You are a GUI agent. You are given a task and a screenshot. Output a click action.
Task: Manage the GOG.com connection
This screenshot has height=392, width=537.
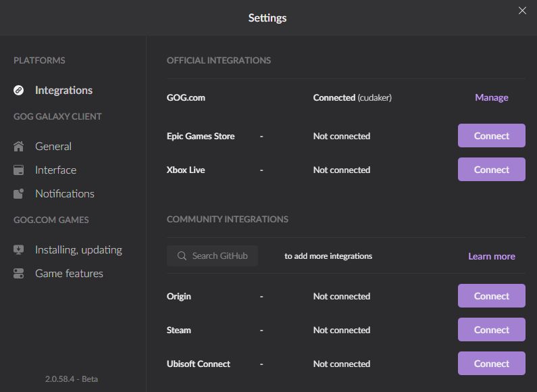tap(492, 97)
